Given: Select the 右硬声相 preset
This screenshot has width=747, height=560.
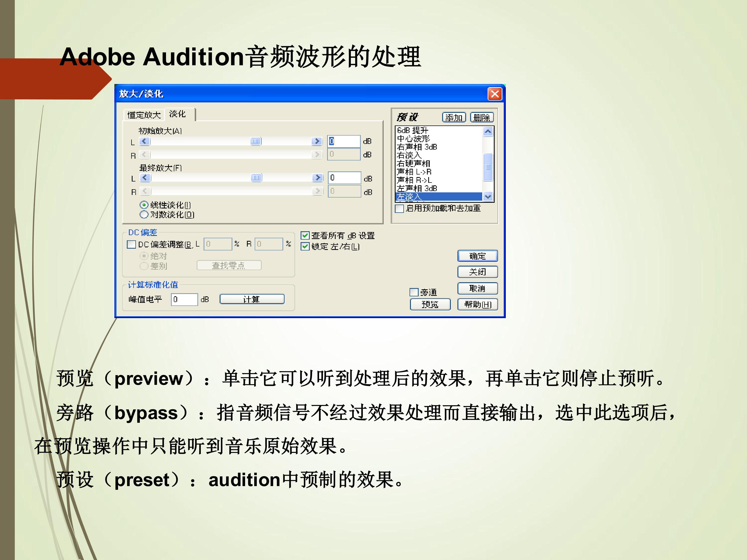Looking at the screenshot, I should (439, 163).
